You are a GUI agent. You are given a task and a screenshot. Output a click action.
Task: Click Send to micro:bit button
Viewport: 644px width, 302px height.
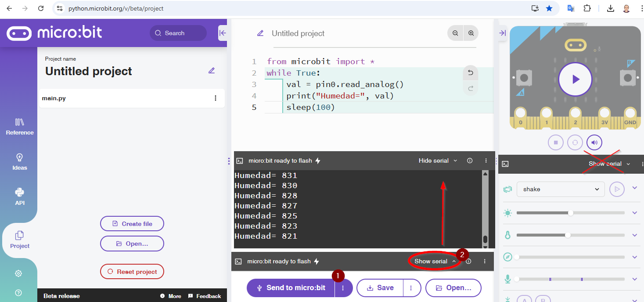pos(291,288)
